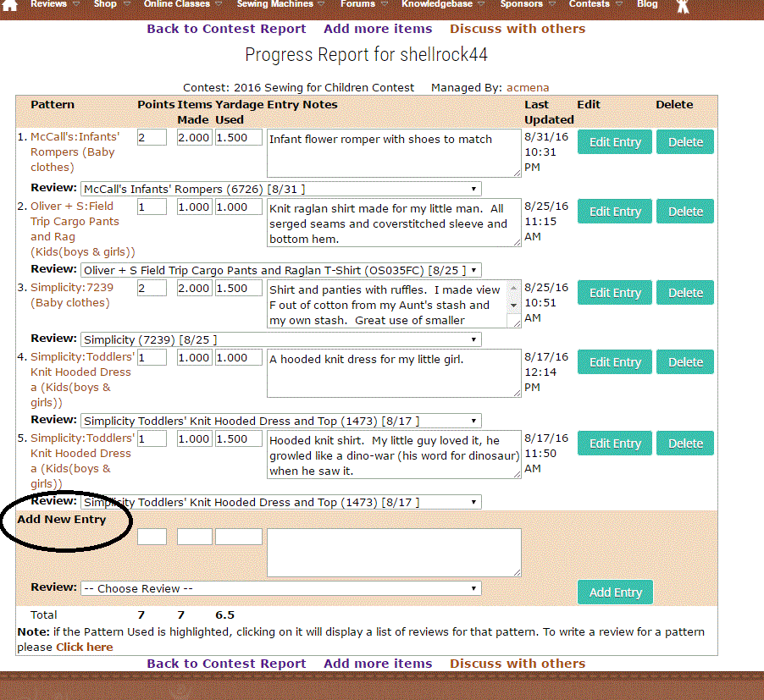Click Points field for Oliver + S entry
The width and height of the screenshot is (764, 700).
[x=152, y=207]
